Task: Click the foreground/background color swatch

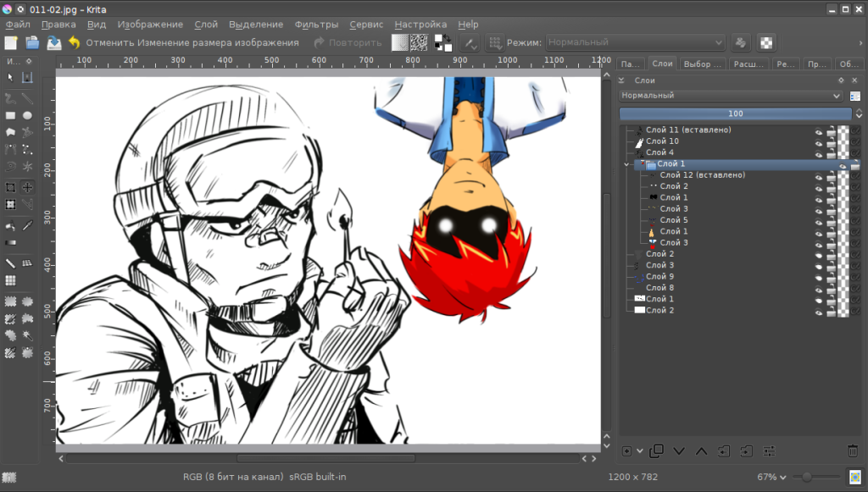Action: point(442,42)
